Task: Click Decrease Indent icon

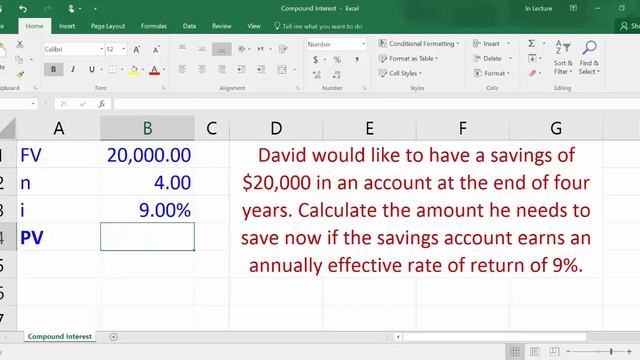Action: click(x=241, y=69)
